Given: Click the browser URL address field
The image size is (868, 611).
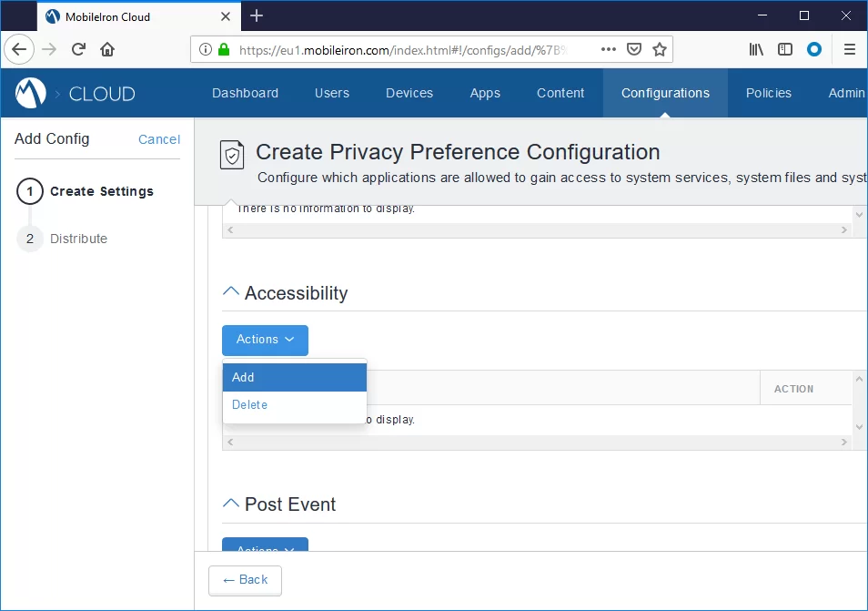Looking at the screenshot, I should coord(400,50).
